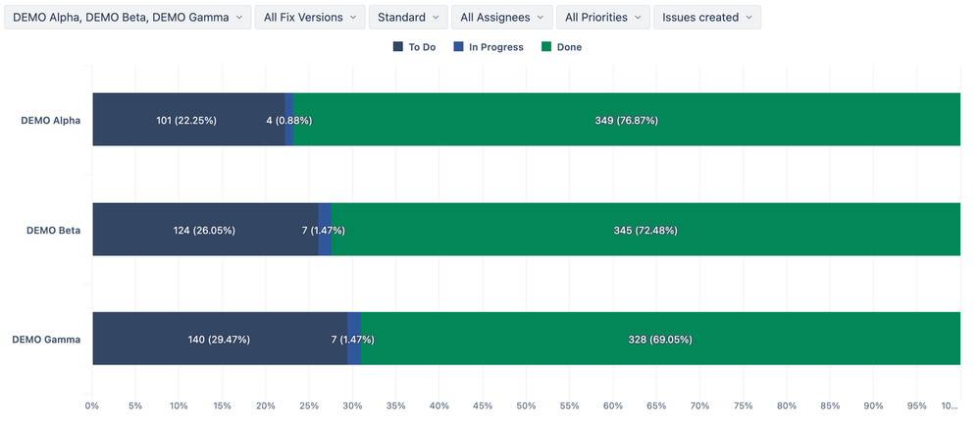Open the Standard dropdown
The image size is (980, 426).
[x=408, y=18]
